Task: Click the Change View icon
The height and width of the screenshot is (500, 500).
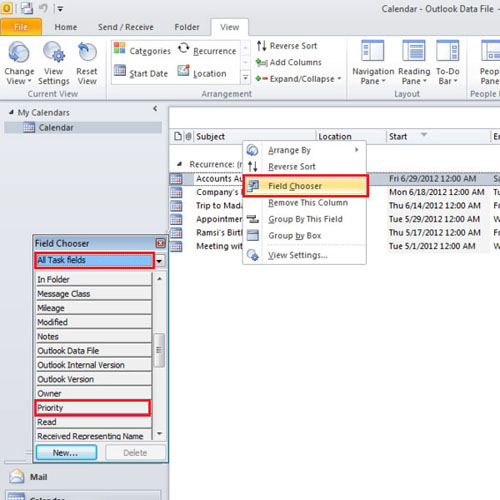Action: click(x=19, y=52)
